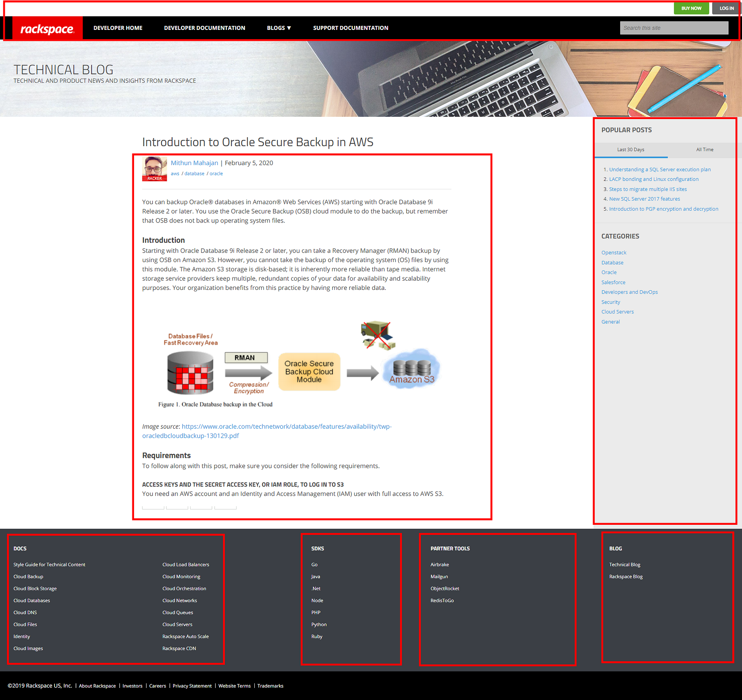Open New SQL Server 2017 features post
The width and height of the screenshot is (742, 700).
[x=644, y=199]
